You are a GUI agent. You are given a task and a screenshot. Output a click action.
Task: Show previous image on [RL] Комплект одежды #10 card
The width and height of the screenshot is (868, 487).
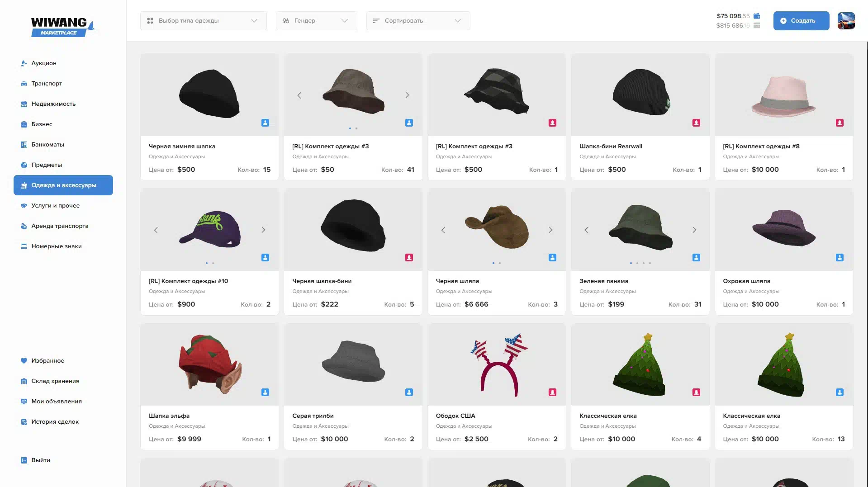pyautogui.click(x=156, y=230)
